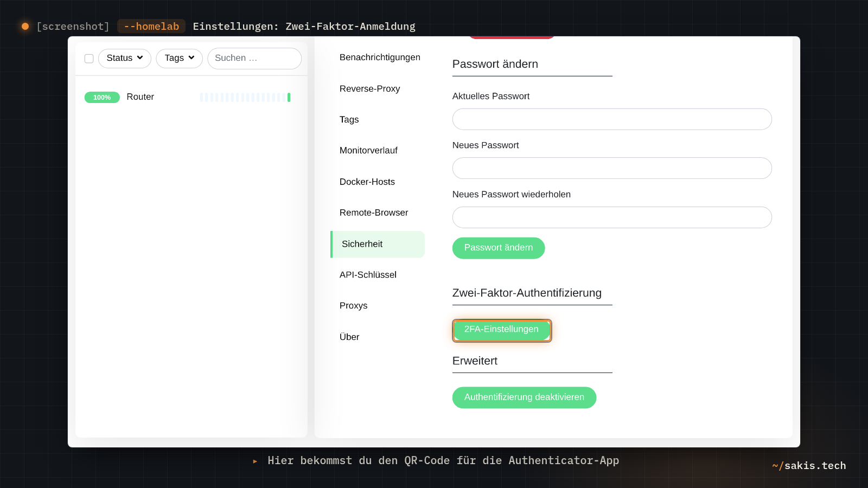Select Monitorverlauf in settings menu

(378, 150)
